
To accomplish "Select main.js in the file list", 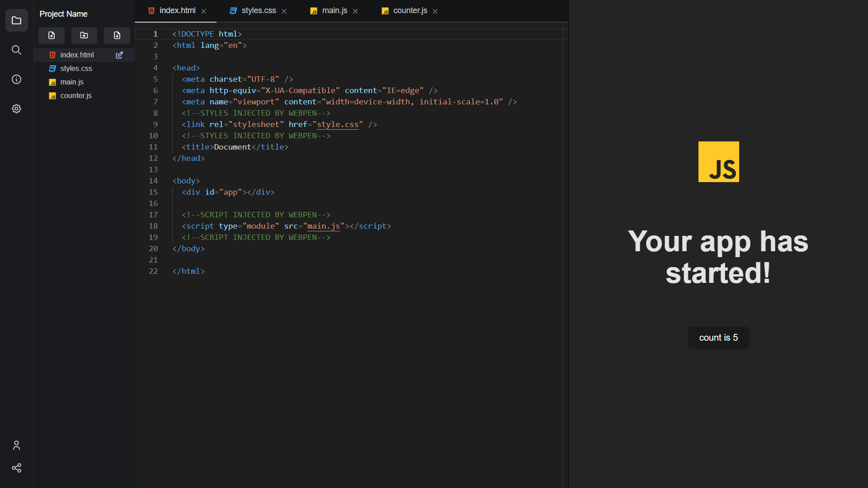I will click(x=71, y=82).
